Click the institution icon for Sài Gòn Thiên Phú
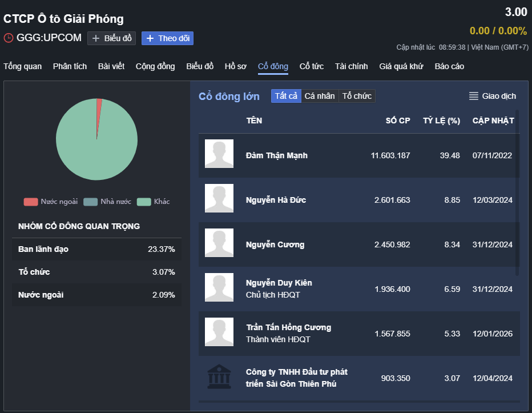 (219, 378)
